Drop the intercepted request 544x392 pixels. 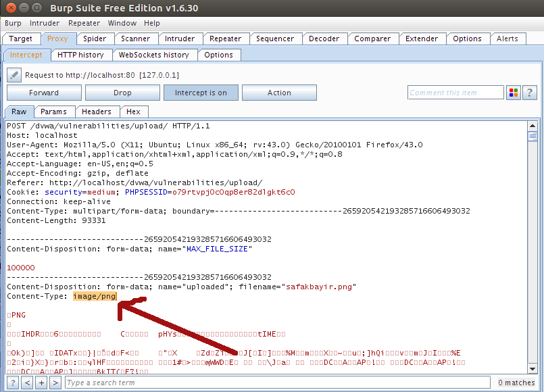[x=122, y=93]
